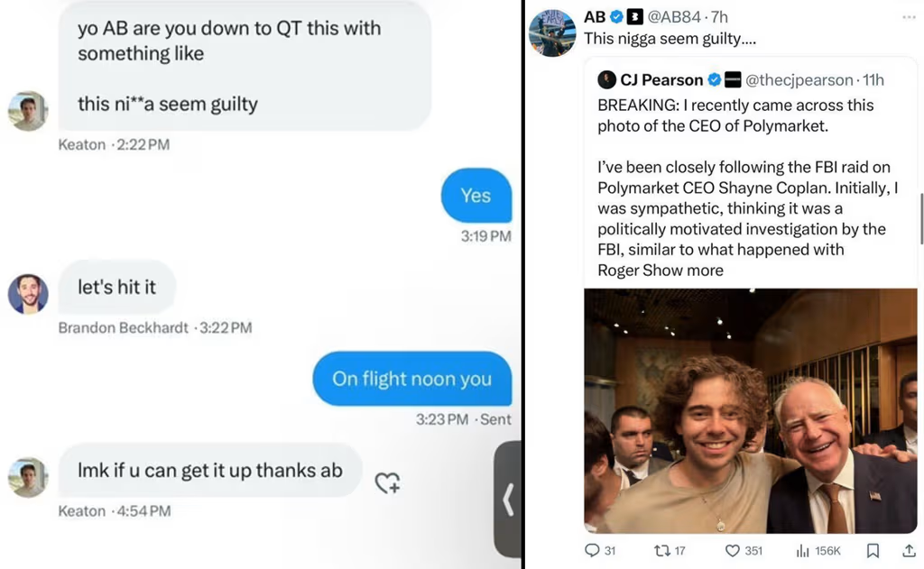The width and height of the screenshot is (924, 569).
Task: Like the tweet with 351 likes
Action: coord(732,550)
